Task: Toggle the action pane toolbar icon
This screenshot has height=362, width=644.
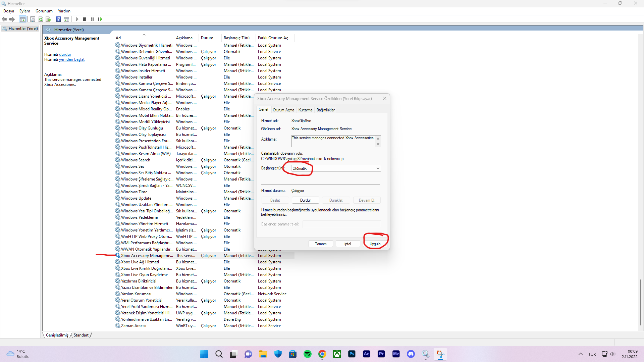Action: pyautogui.click(x=66, y=19)
